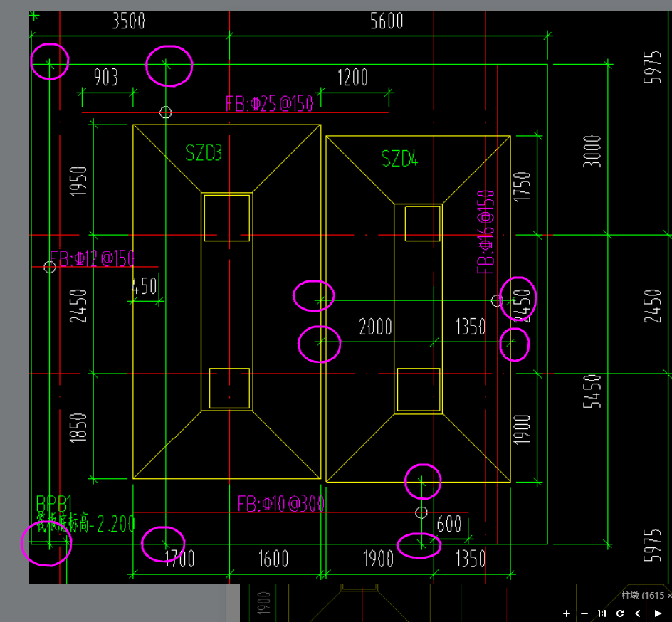Click the 3500 dimension text
The width and height of the screenshot is (672, 622).
129,21
